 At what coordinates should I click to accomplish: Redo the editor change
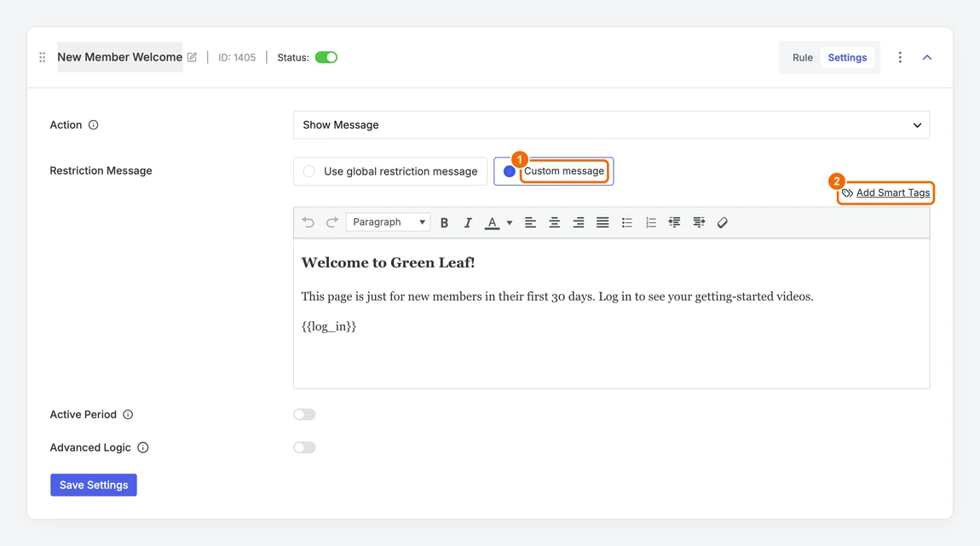click(x=331, y=222)
